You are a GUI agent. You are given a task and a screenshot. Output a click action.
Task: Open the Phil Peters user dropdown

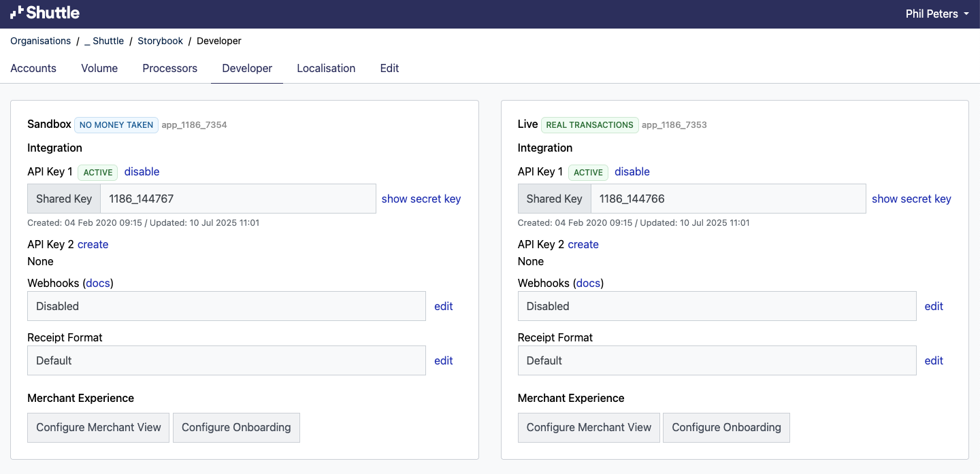pyautogui.click(x=936, y=14)
